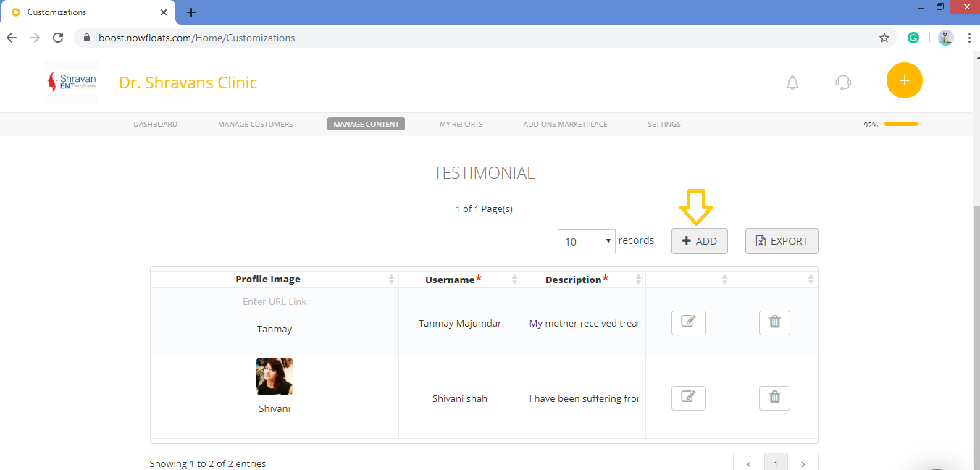The height and width of the screenshot is (470, 980).
Task: Click the '1 of 1 Page(s)' text
Action: (x=484, y=209)
